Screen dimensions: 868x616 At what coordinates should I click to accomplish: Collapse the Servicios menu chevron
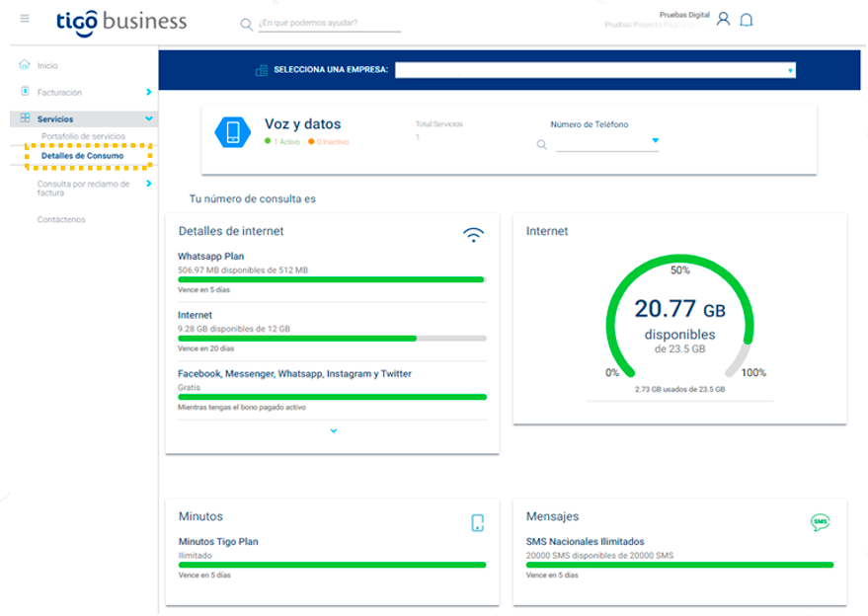[148, 118]
